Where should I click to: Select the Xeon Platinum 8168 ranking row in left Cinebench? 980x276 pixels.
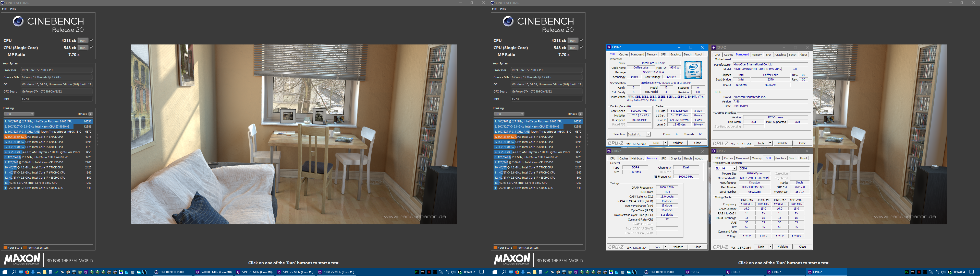(48, 122)
